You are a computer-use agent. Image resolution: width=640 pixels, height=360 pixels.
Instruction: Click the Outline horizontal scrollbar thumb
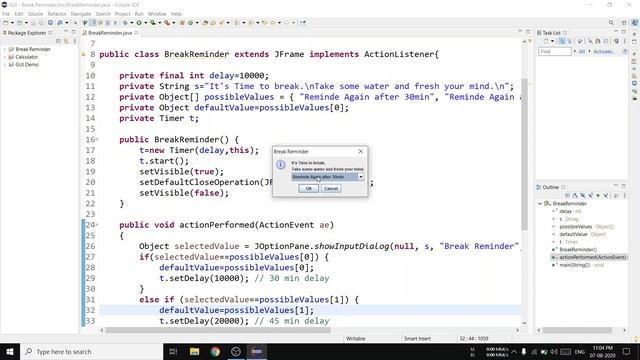pos(577,330)
